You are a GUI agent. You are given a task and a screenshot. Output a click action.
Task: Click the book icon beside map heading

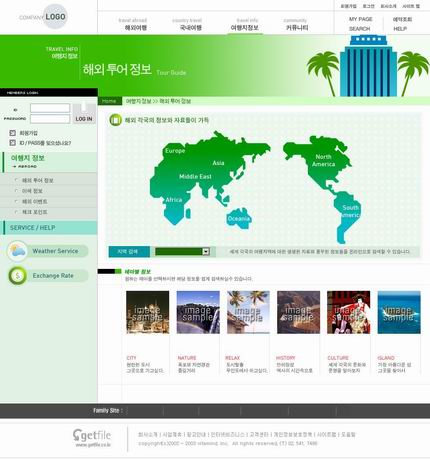[x=116, y=120]
